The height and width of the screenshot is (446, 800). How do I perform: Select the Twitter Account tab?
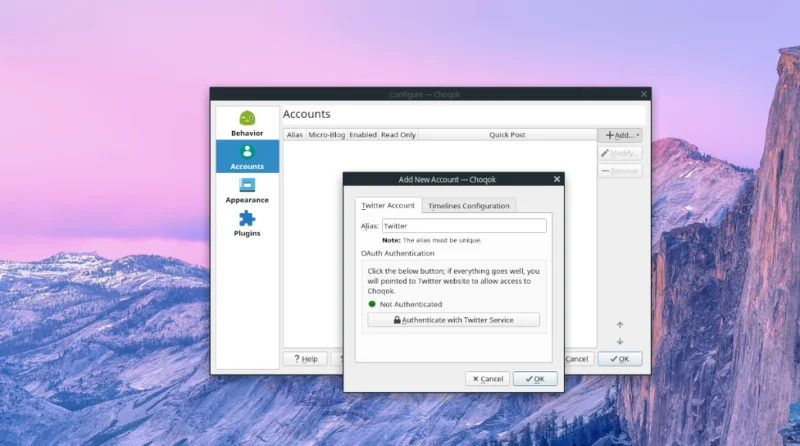pos(388,205)
